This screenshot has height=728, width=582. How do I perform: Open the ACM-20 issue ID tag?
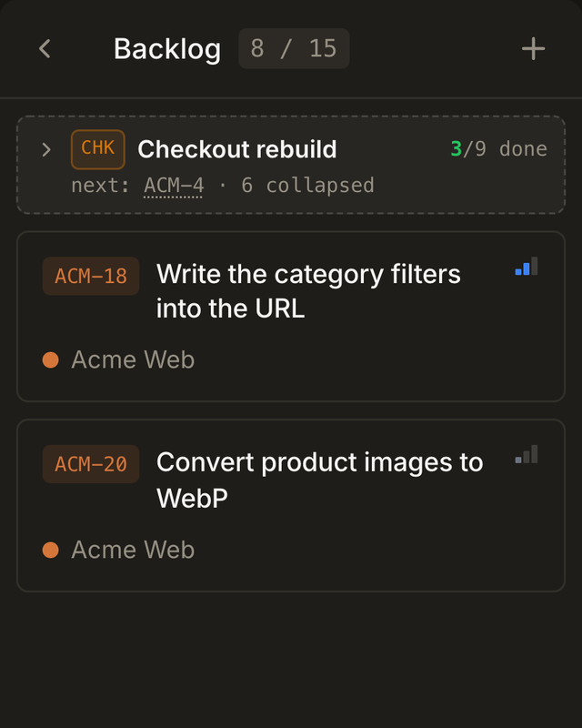[x=91, y=464]
